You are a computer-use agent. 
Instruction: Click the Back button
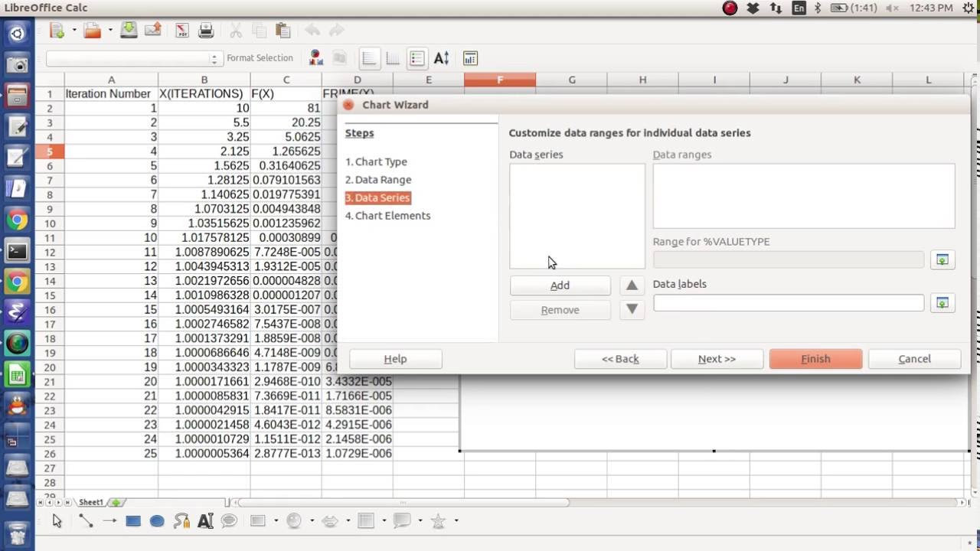point(620,359)
